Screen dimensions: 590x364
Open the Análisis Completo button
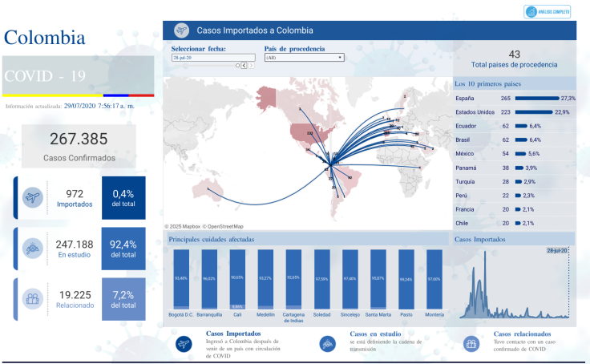pos(548,11)
